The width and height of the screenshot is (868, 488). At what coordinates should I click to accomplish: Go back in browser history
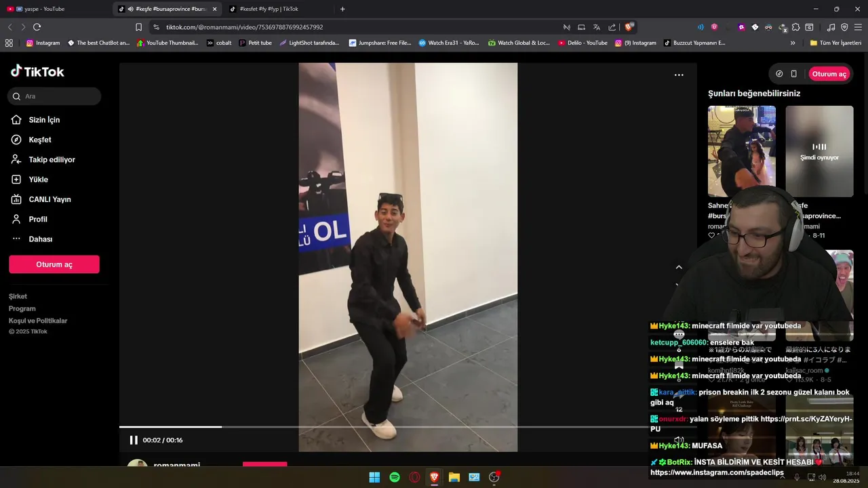pyautogui.click(x=9, y=27)
